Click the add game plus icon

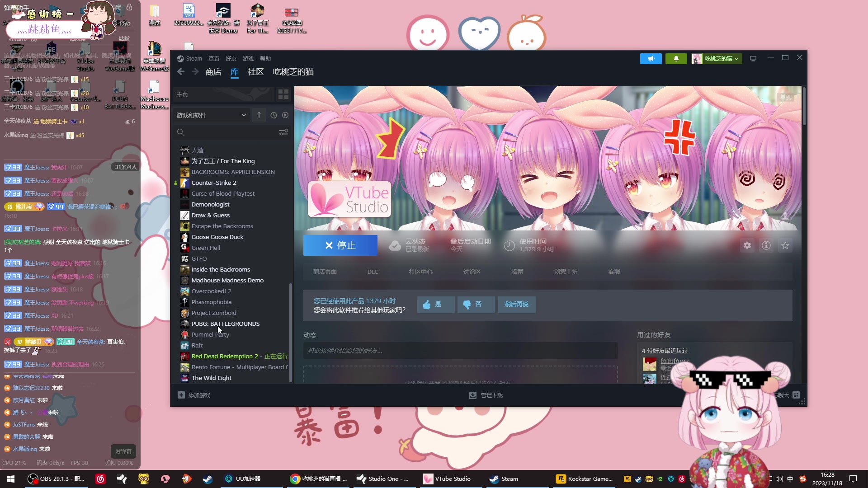181,395
